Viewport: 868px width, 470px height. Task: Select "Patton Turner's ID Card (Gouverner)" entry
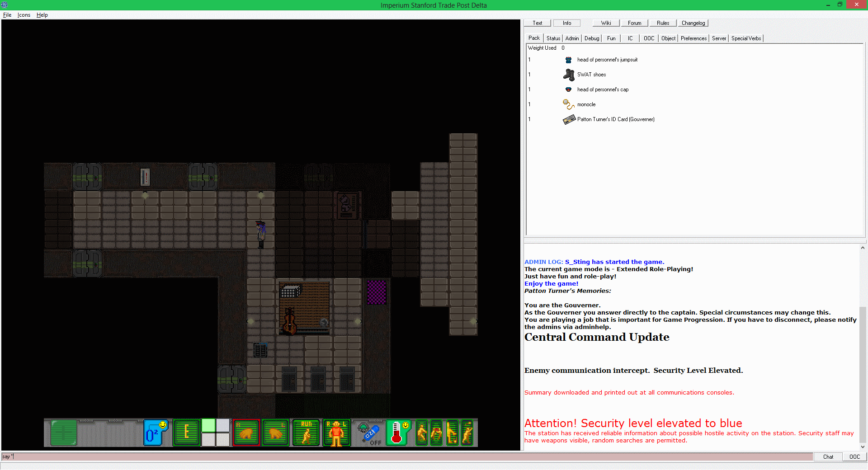[x=616, y=119]
